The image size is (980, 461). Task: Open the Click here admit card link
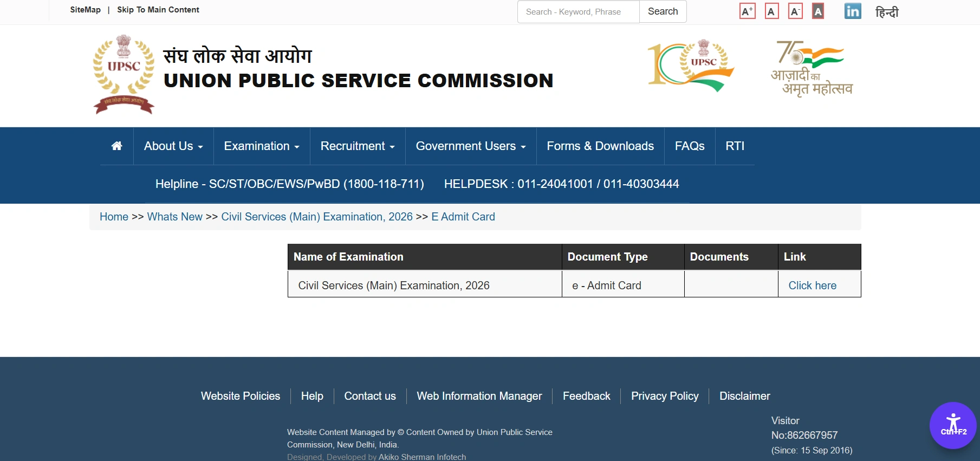coord(812,285)
